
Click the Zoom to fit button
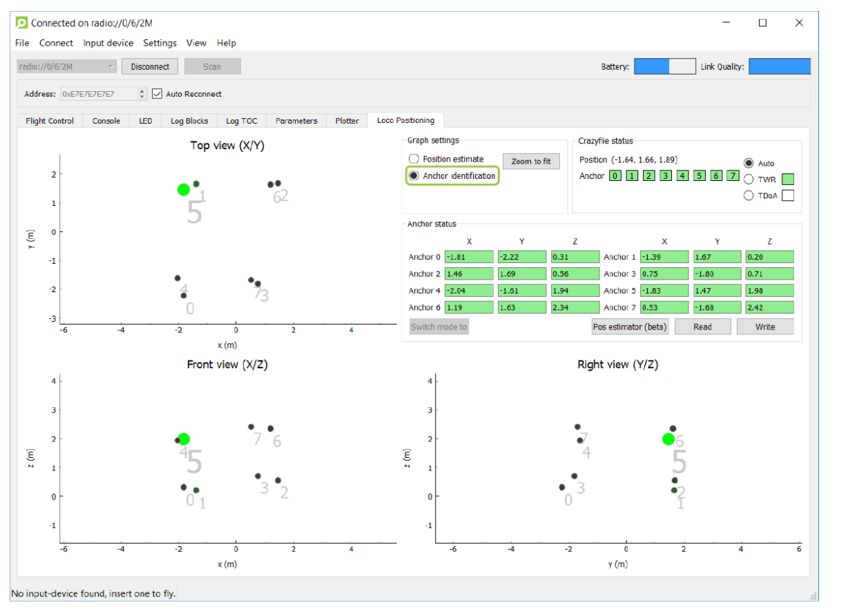531,162
